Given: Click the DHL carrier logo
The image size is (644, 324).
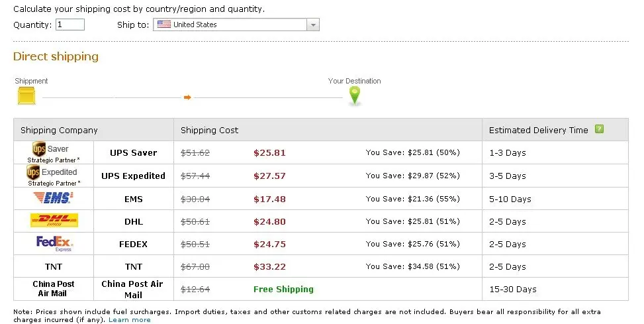Looking at the screenshot, I should pos(54,221).
